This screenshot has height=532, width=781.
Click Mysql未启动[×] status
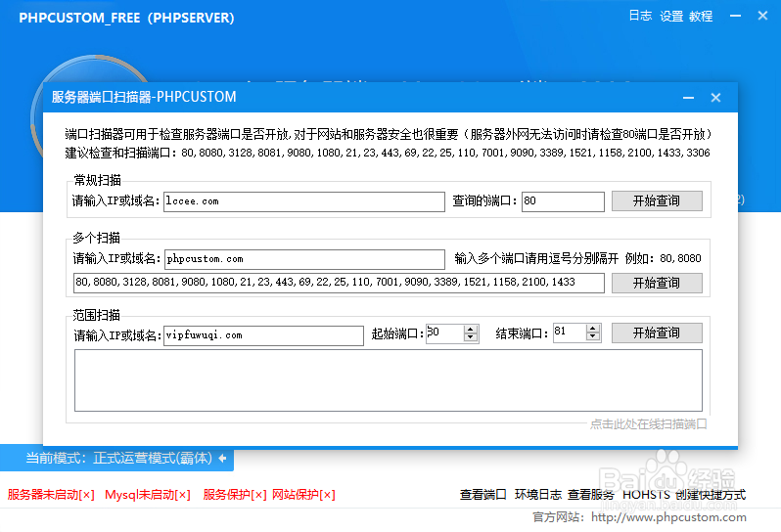(148, 495)
